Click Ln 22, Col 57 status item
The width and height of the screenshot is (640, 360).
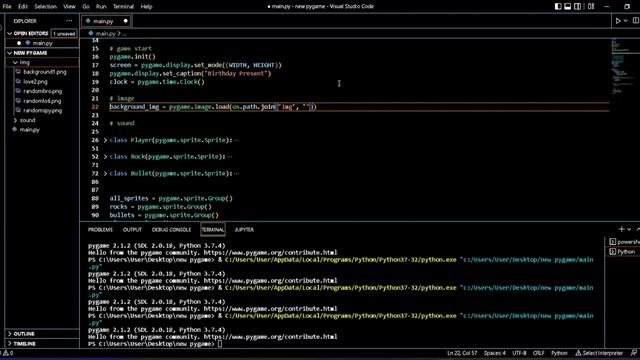click(x=462, y=353)
